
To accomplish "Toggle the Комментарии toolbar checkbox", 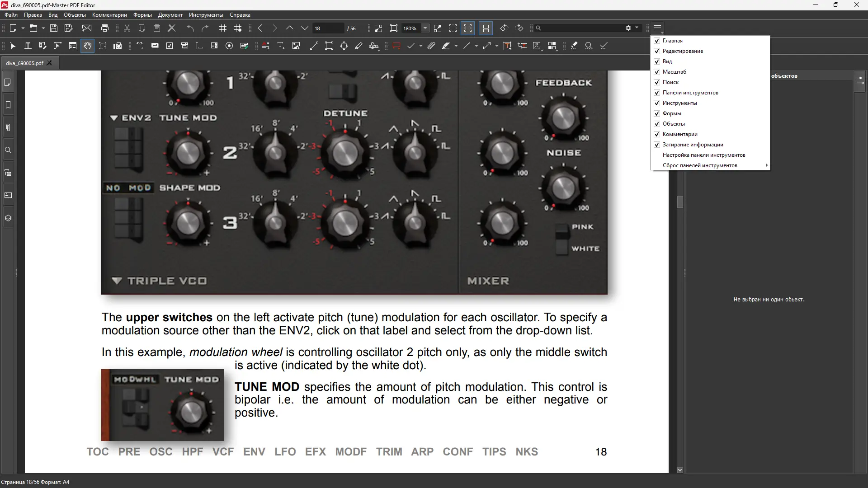I will tap(657, 134).
